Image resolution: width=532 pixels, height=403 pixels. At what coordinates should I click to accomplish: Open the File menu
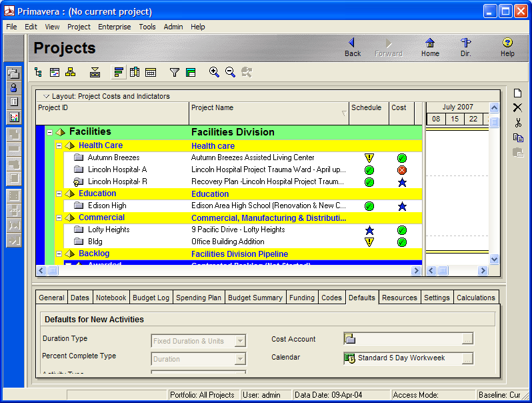[11, 27]
